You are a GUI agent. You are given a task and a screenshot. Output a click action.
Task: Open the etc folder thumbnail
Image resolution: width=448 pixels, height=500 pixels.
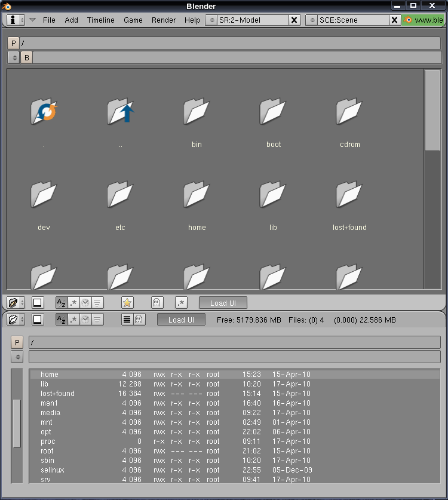pos(120,194)
